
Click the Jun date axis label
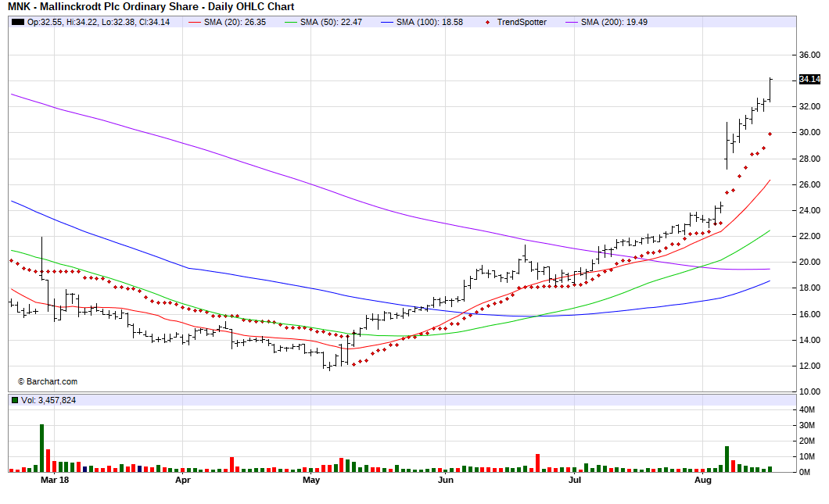tap(446, 481)
